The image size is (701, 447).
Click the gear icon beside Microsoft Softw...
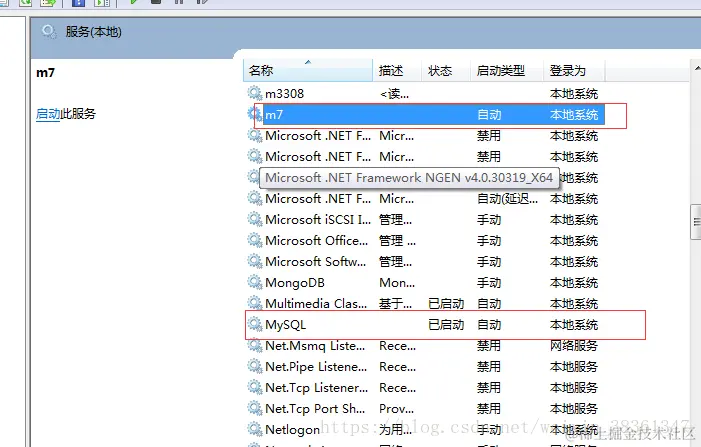[x=255, y=261]
